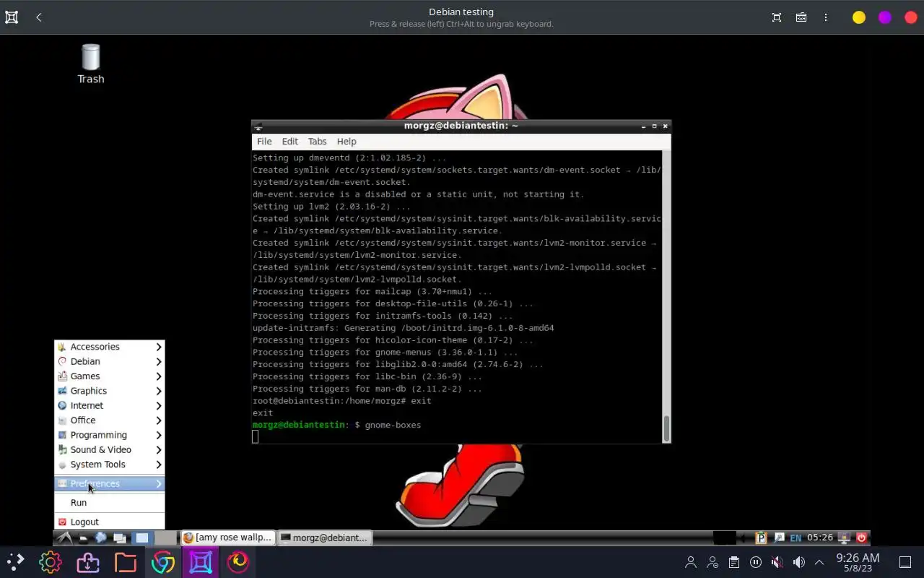Click the iconify all windows panel icon
924x578 pixels.
click(x=120, y=538)
